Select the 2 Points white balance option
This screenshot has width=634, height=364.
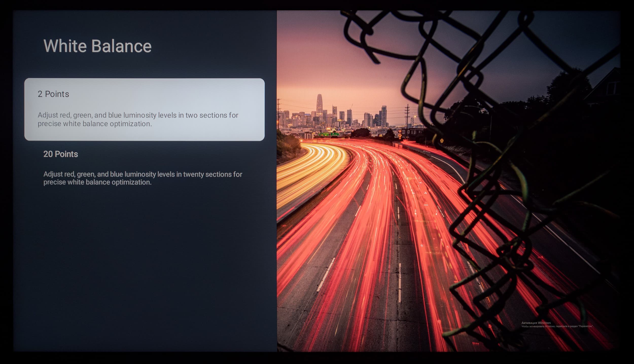144,109
